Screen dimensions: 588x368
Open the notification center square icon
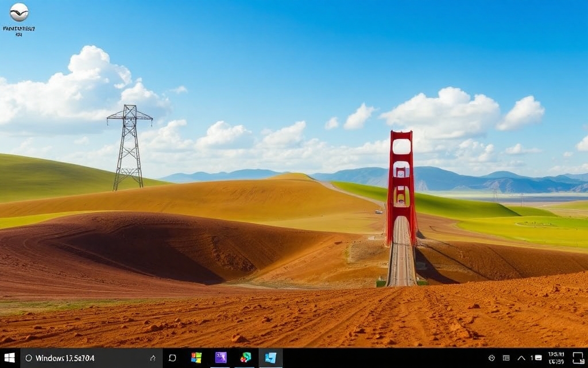click(578, 358)
